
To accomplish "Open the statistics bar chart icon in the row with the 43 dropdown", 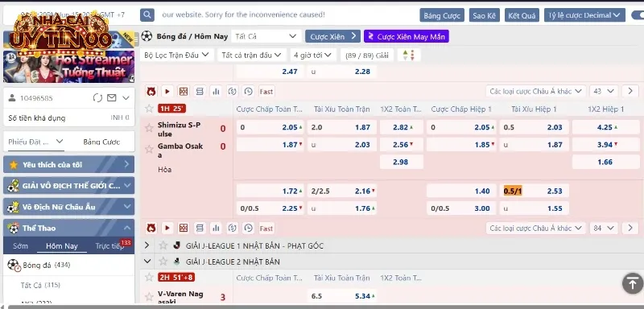I will pos(216,91).
